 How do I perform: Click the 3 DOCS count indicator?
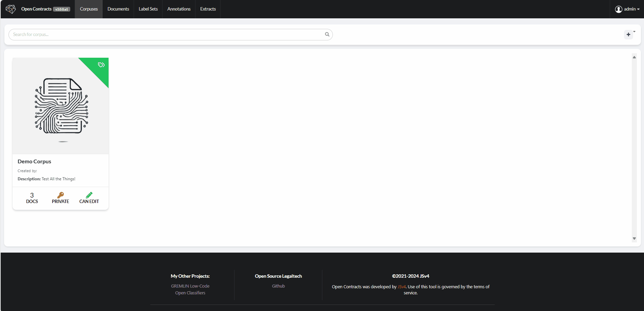click(32, 198)
